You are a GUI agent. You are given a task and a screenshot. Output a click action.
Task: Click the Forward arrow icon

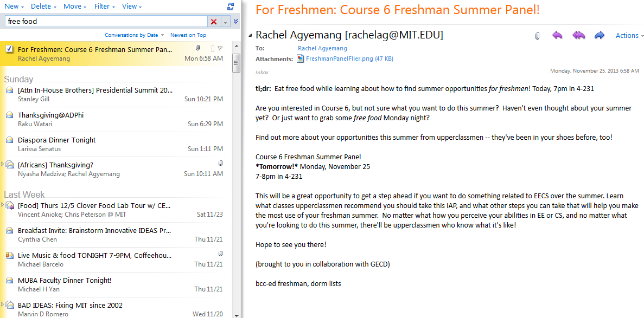pyautogui.click(x=600, y=36)
